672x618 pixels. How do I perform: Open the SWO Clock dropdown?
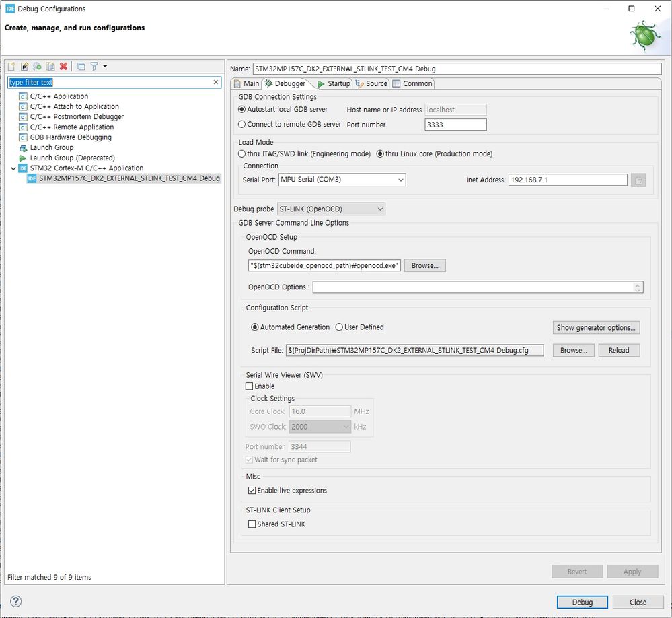pyautogui.click(x=320, y=427)
